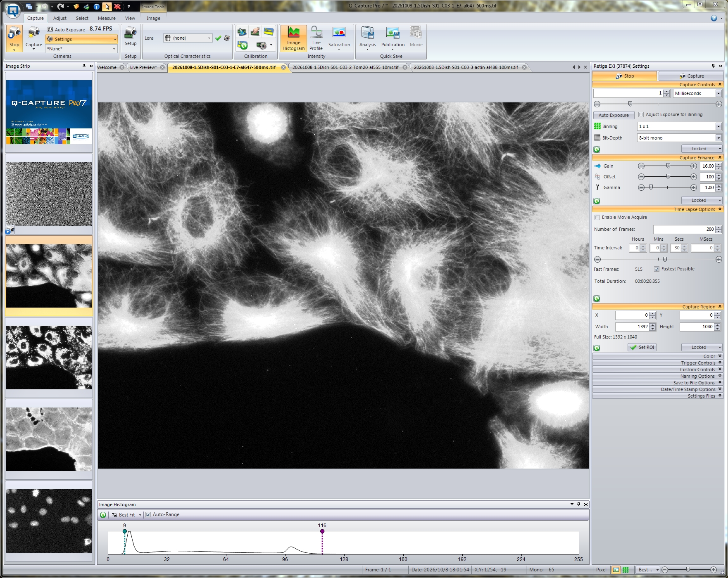
Task: Click the green checkmark beside the Lens dropdown
Action: 218,38
